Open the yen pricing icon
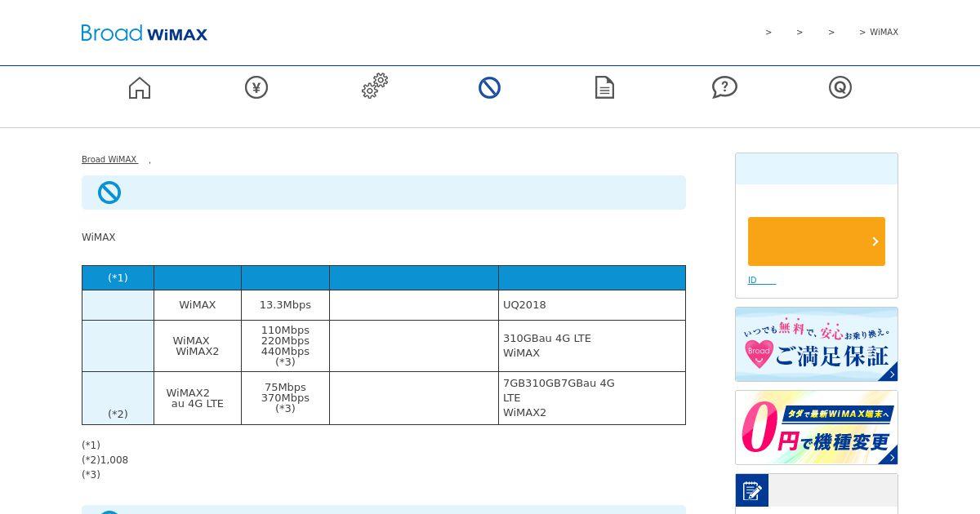980x514 pixels. pyautogui.click(x=256, y=87)
